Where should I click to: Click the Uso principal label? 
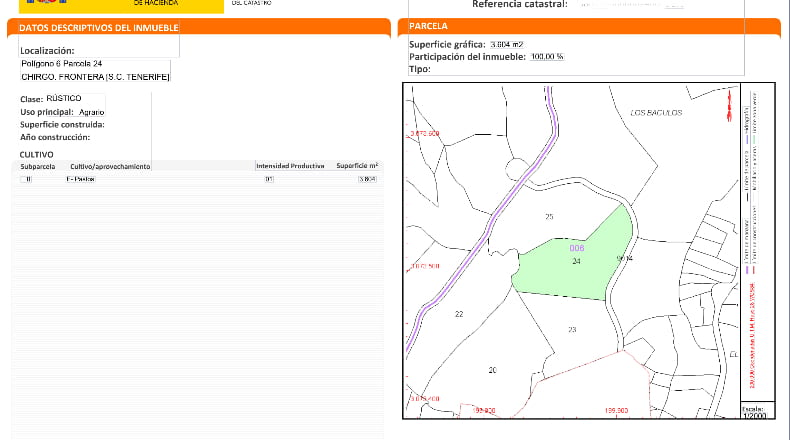click(47, 112)
